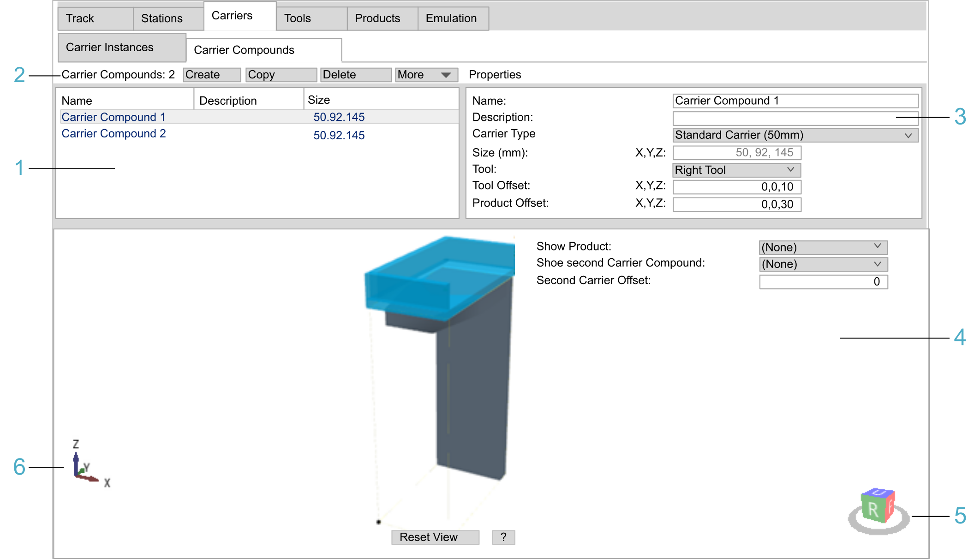
Task: Click the Reset View button
Action: (x=435, y=537)
